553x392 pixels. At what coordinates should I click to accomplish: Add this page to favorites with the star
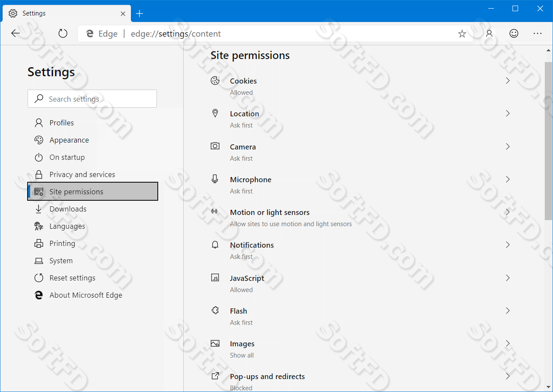pos(462,34)
